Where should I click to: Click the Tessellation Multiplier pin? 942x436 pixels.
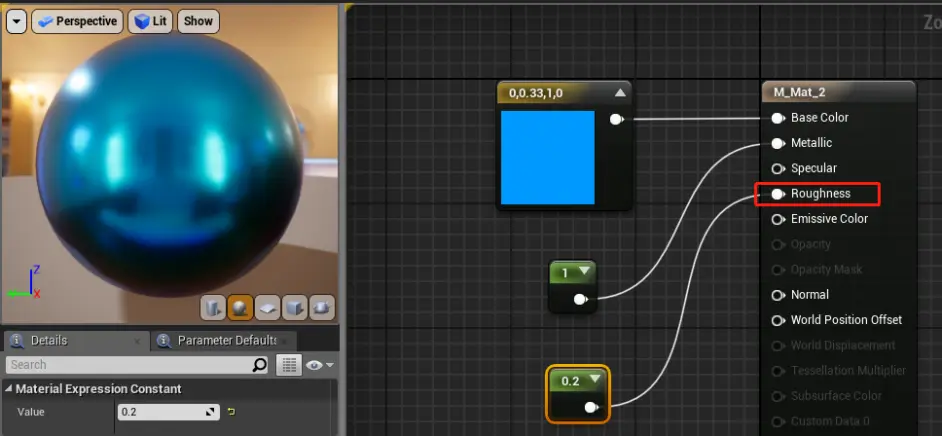(778, 371)
